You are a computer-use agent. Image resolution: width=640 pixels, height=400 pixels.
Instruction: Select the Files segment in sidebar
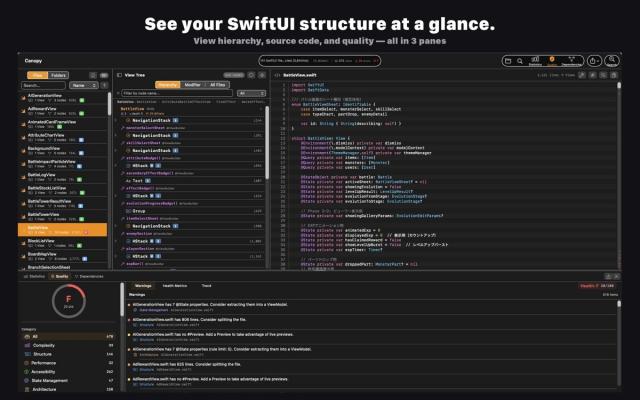pyautogui.click(x=38, y=75)
